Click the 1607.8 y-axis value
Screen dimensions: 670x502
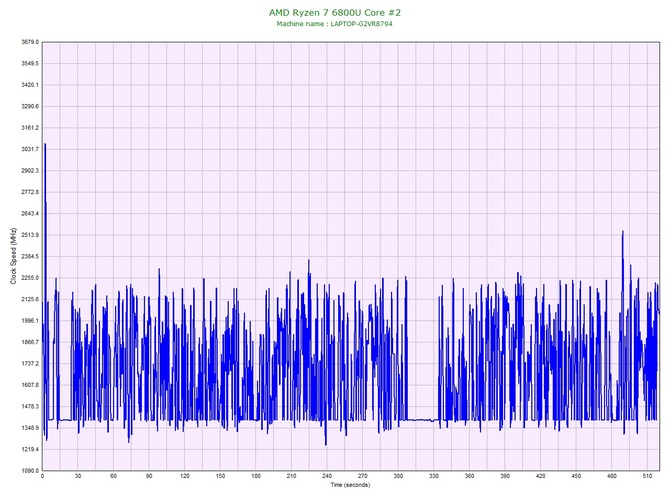[30, 385]
